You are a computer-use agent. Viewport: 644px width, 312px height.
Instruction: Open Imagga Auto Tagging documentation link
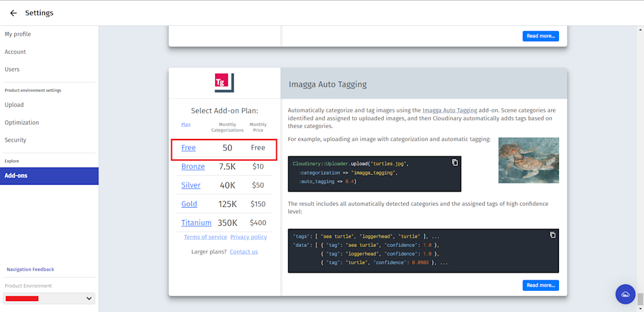pos(450,110)
